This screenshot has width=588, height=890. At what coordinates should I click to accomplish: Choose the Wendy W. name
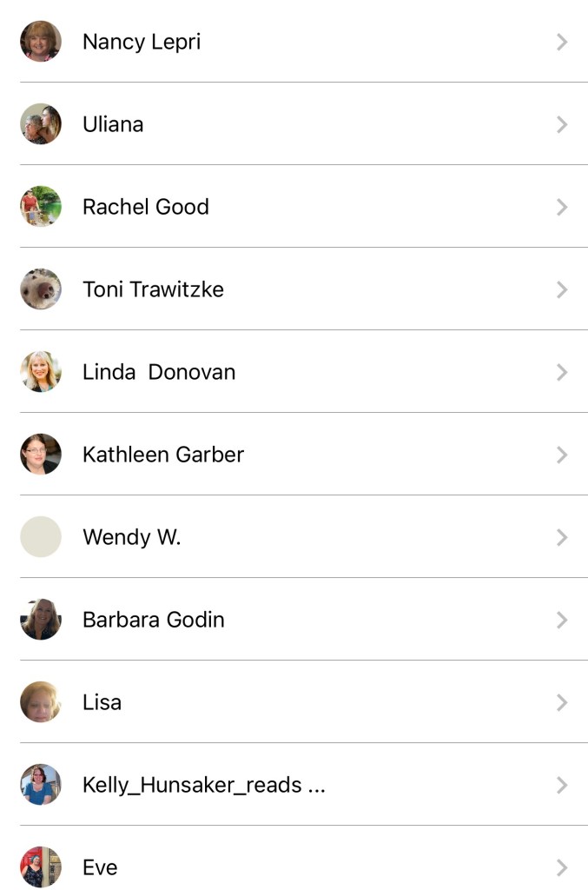pyautogui.click(x=131, y=537)
